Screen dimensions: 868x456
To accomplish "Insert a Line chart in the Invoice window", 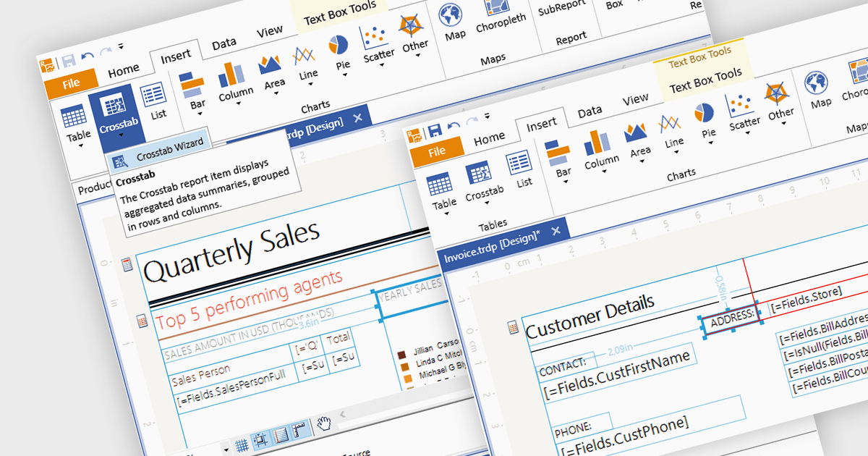I will (x=669, y=124).
